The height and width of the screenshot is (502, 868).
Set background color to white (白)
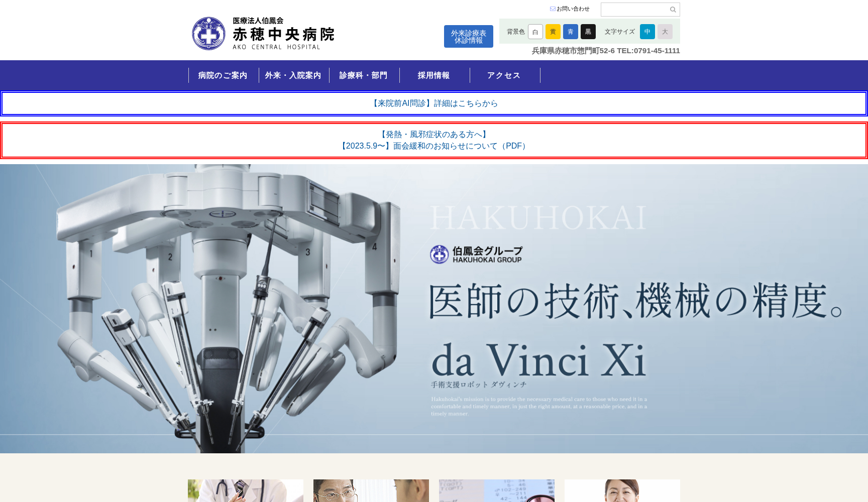tap(535, 32)
